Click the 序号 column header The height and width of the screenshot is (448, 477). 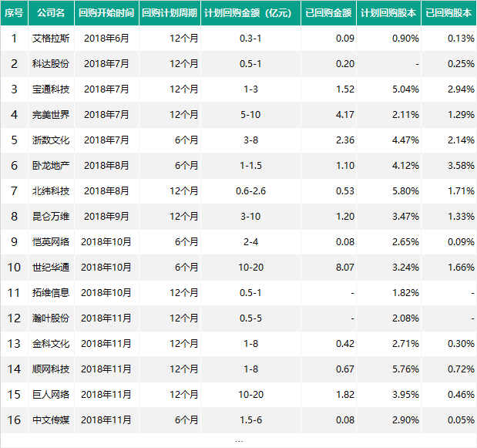coord(14,13)
